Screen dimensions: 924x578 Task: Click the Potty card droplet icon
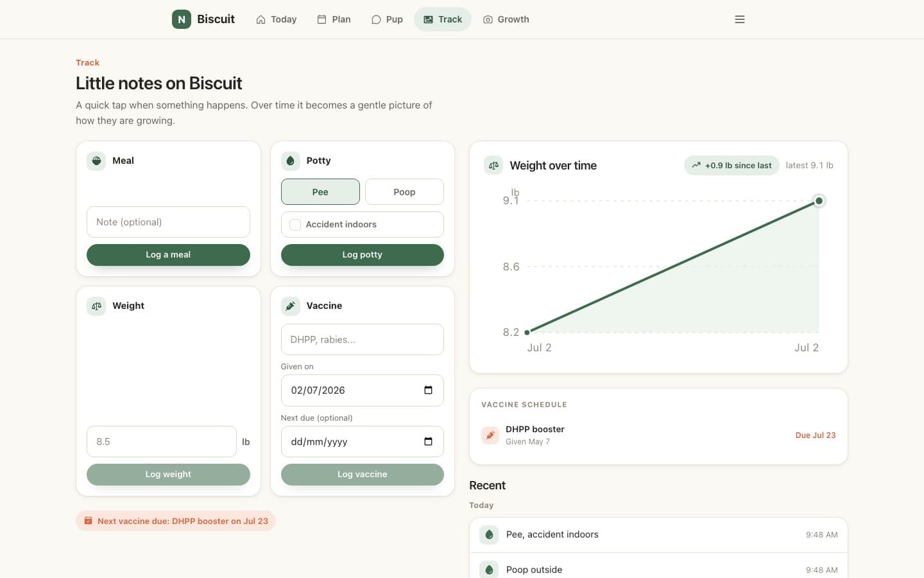click(290, 161)
